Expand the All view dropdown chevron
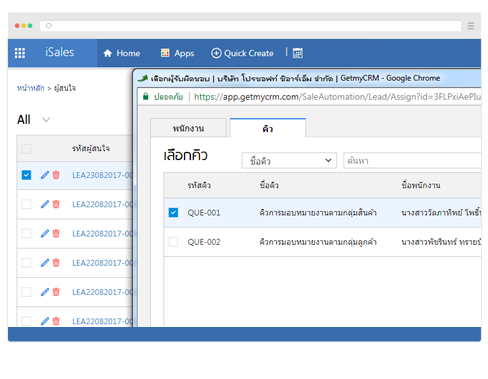 point(46,120)
